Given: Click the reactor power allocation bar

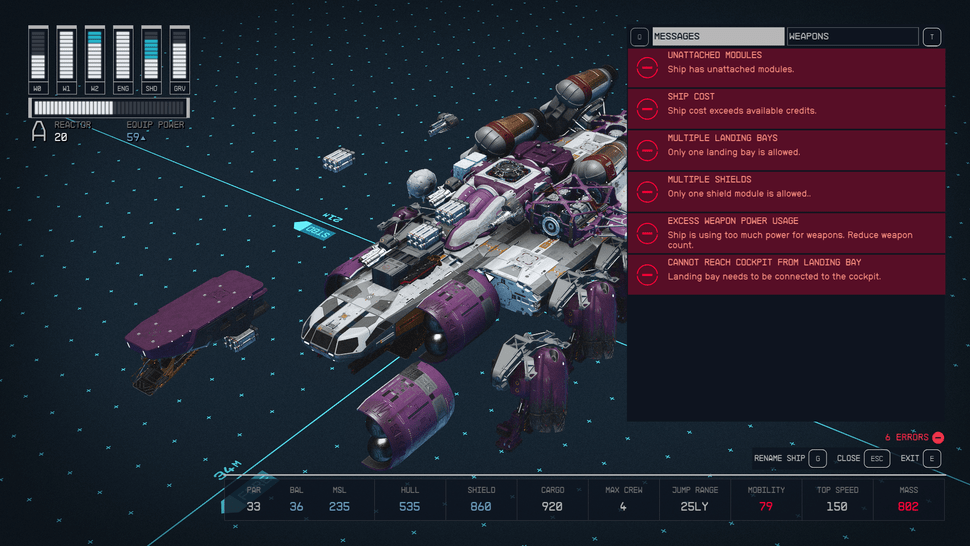Looking at the screenshot, I should pyautogui.click(x=108, y=108).
